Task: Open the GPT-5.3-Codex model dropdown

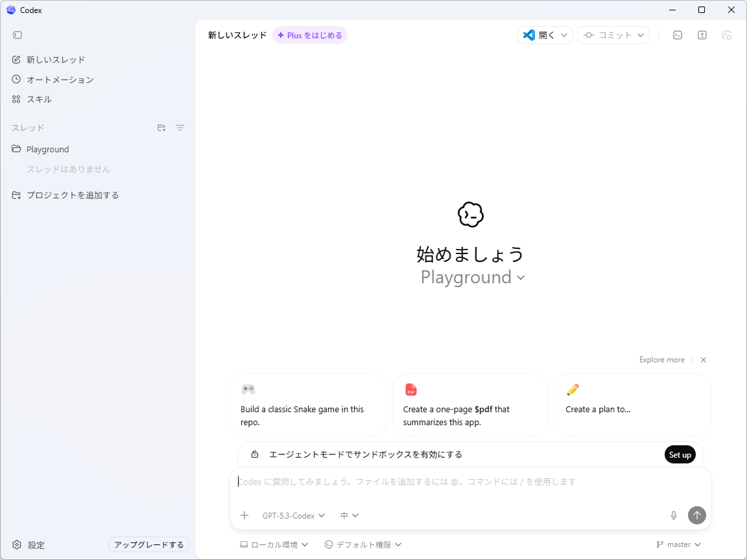Action: pyautogui.click(x=293, y=515)
